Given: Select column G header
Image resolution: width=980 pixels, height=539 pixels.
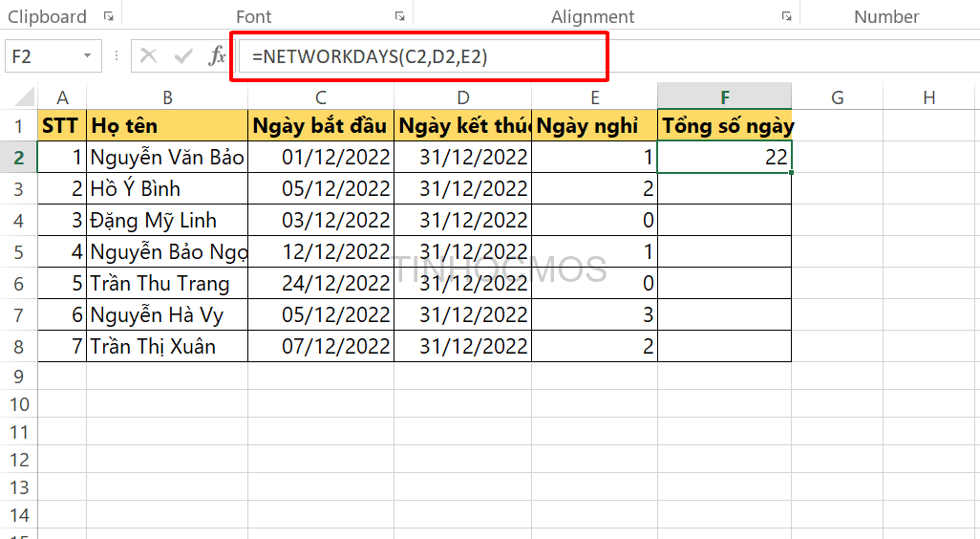Looking at the screenshot, I should tap(837, 97).
